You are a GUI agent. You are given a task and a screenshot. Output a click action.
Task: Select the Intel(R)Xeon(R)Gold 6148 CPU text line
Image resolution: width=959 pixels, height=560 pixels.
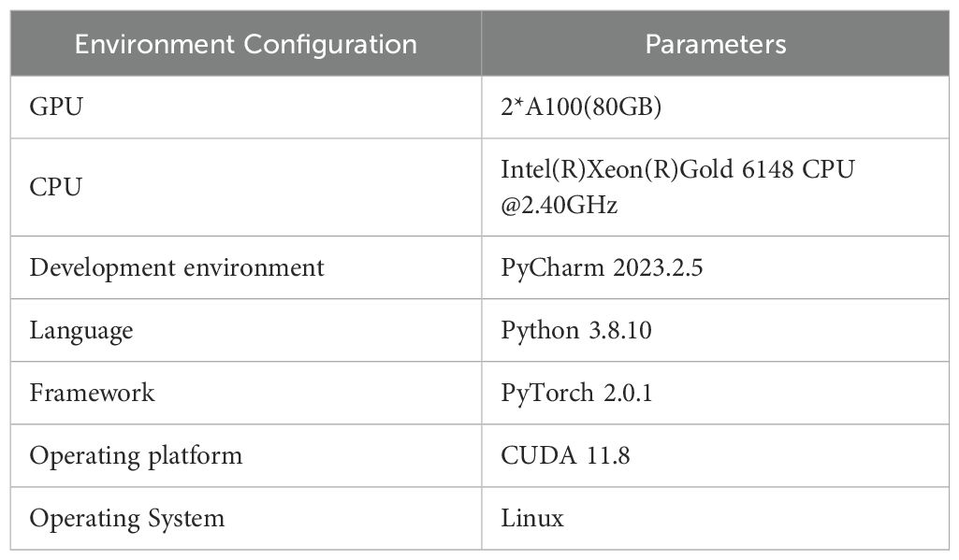tap(677, 172)
